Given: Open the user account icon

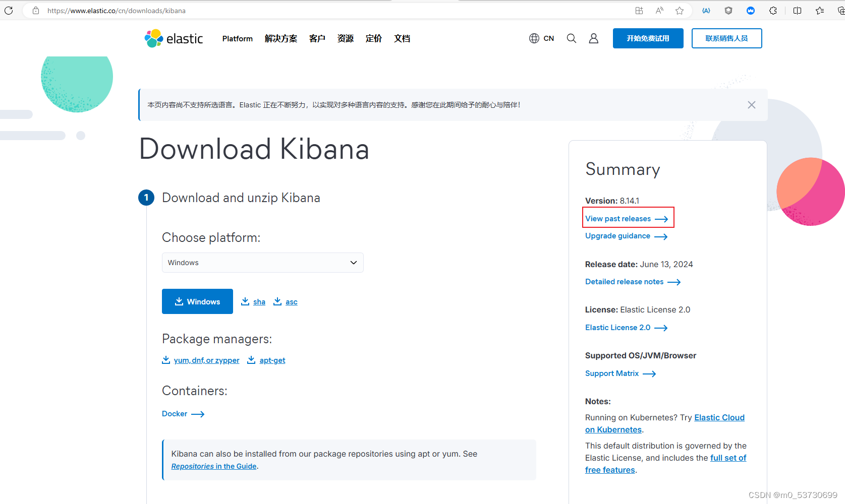Looking at the screenshot, I should (593, 38).
